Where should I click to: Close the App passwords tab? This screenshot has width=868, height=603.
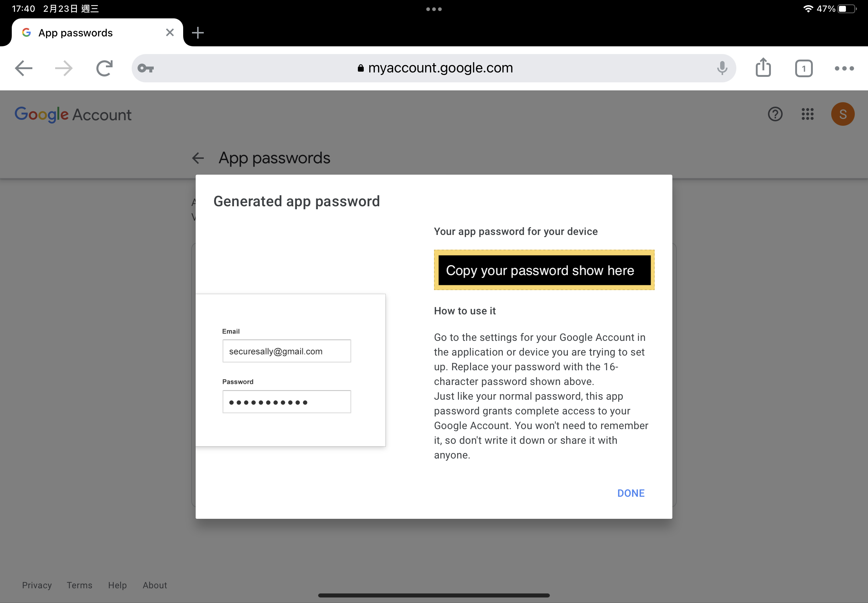(170, 33)
